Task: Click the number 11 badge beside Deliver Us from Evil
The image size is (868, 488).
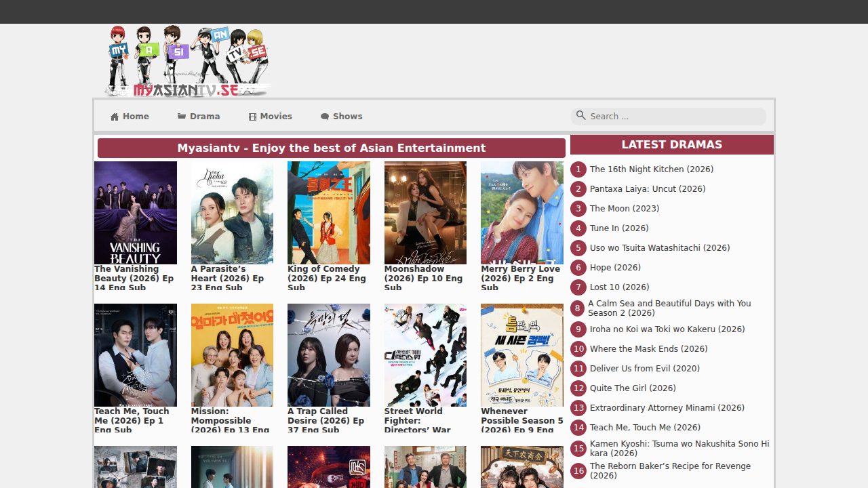Action: coord(578,369)
